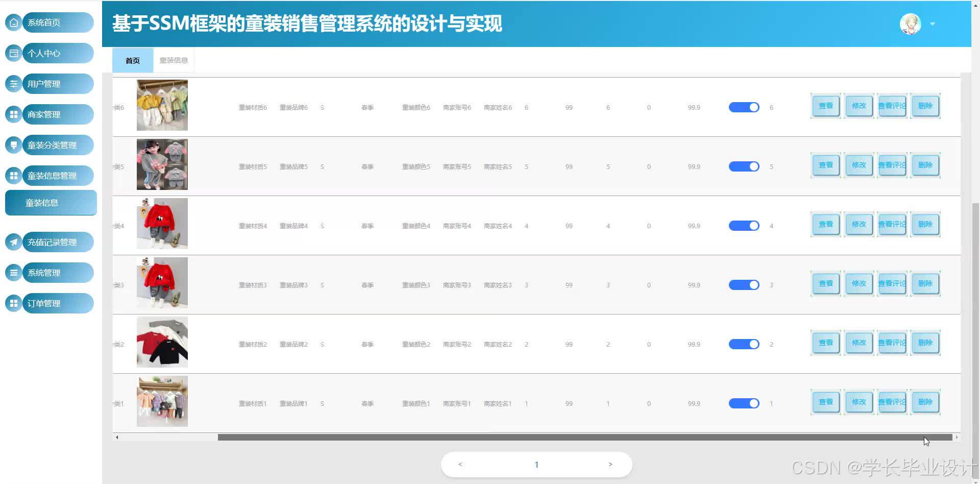980x484 pixels.
Task: Click the icon beside 童装分类管理
Action: click(14, 145)
